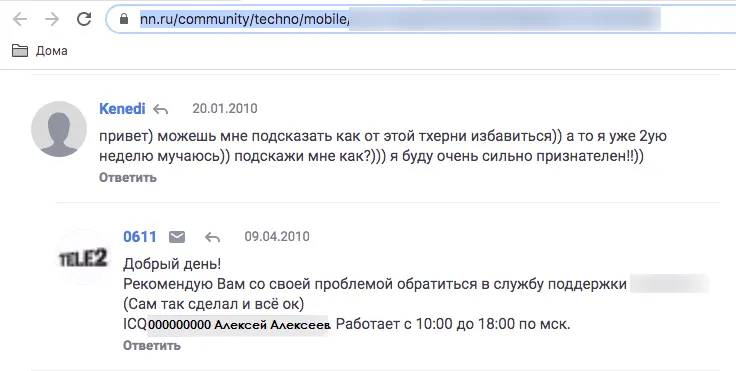
Task: Open 0611 user profile link
Action: tap(140, 237)
